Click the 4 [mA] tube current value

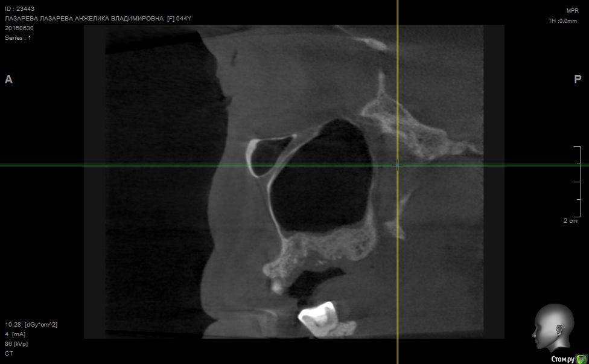(15, 334)
